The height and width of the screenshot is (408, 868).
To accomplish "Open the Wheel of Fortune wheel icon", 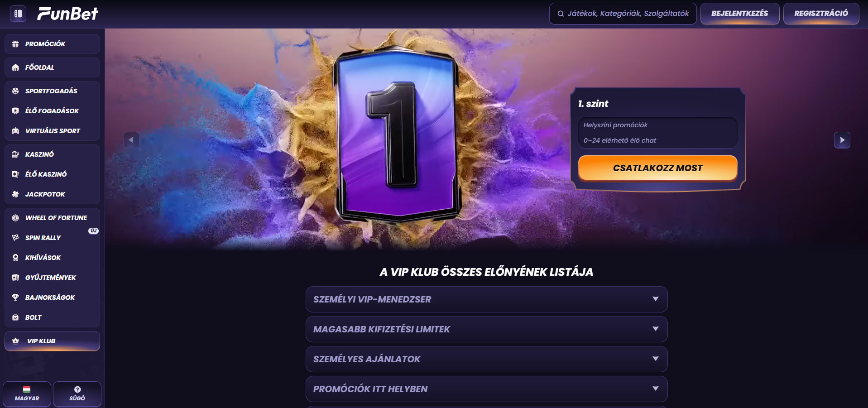I will 15,218.
